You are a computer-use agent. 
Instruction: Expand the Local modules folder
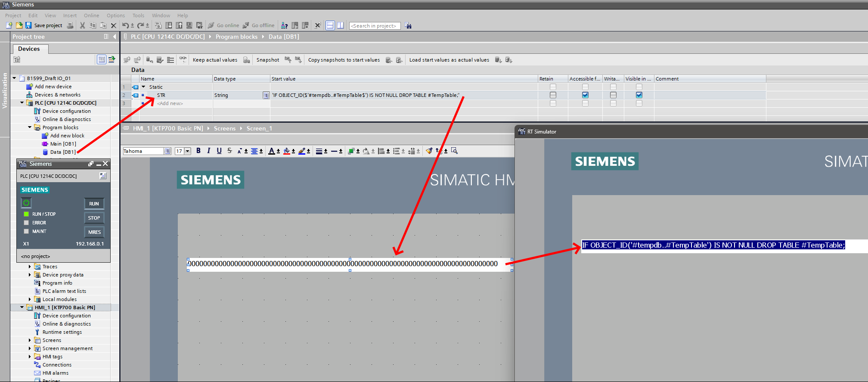click(x=30, y=299)
